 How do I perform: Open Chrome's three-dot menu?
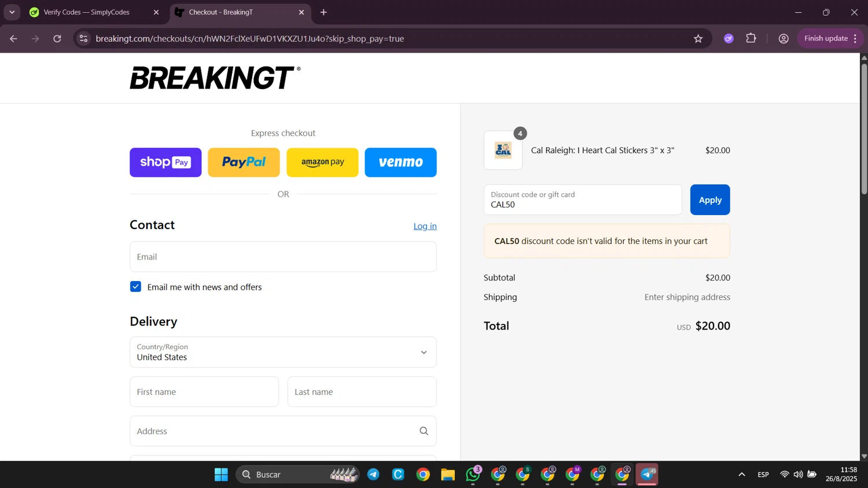click(x=855, y=39)
